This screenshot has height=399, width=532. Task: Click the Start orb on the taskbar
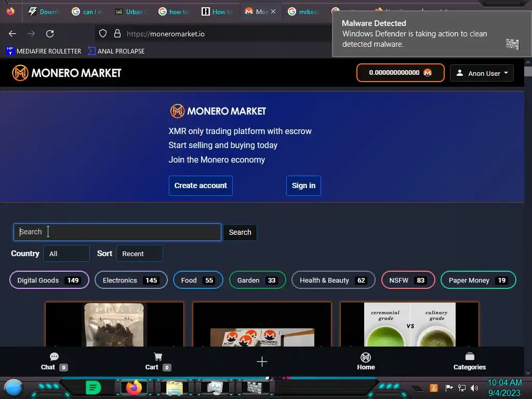point(13,388)
